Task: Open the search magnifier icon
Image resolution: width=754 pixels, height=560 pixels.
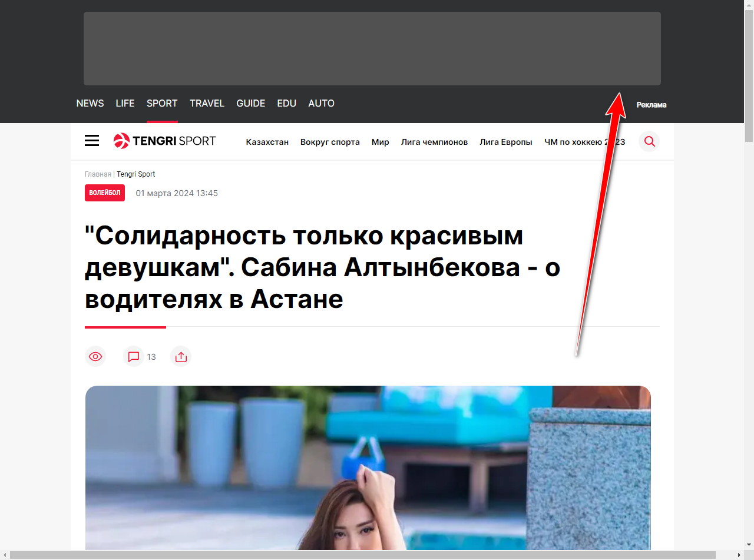Action: (x=649, y=141)
